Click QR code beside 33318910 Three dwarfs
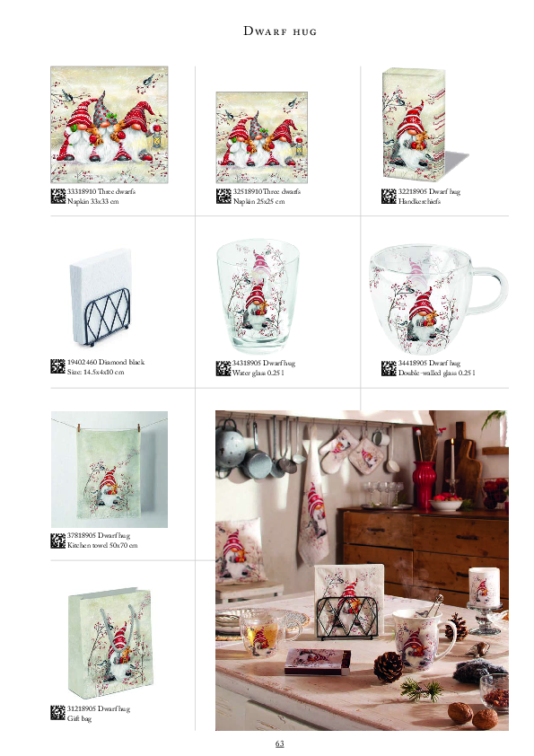 point(57,197)
